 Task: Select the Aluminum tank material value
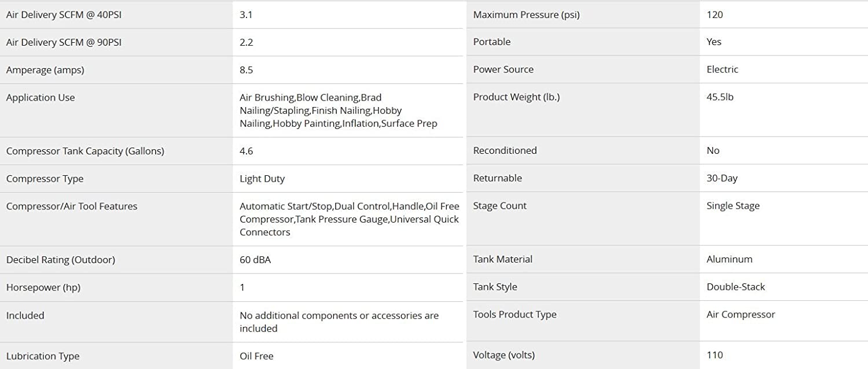(729, 259)
